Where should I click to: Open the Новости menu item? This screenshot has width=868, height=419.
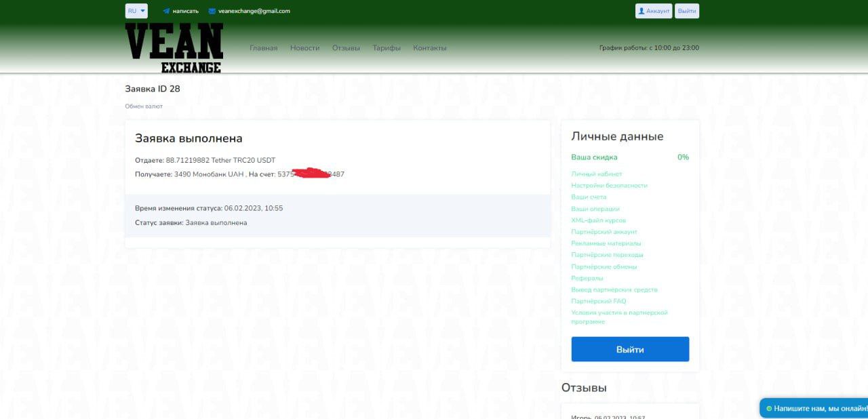tap(304, 48)
